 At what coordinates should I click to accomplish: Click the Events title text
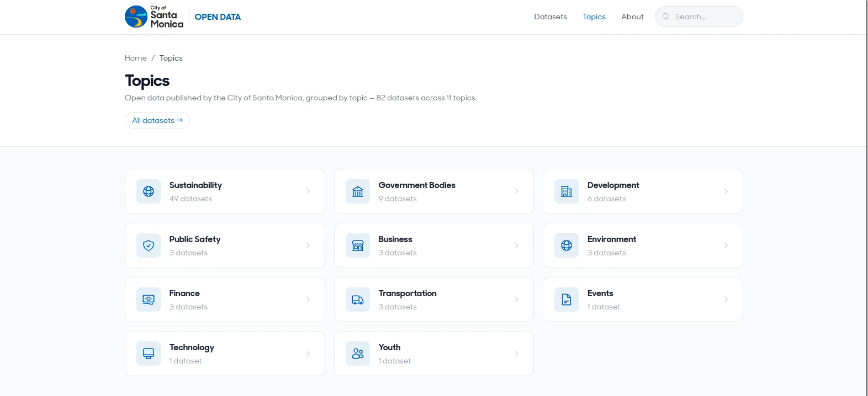(x=600, y=293)
